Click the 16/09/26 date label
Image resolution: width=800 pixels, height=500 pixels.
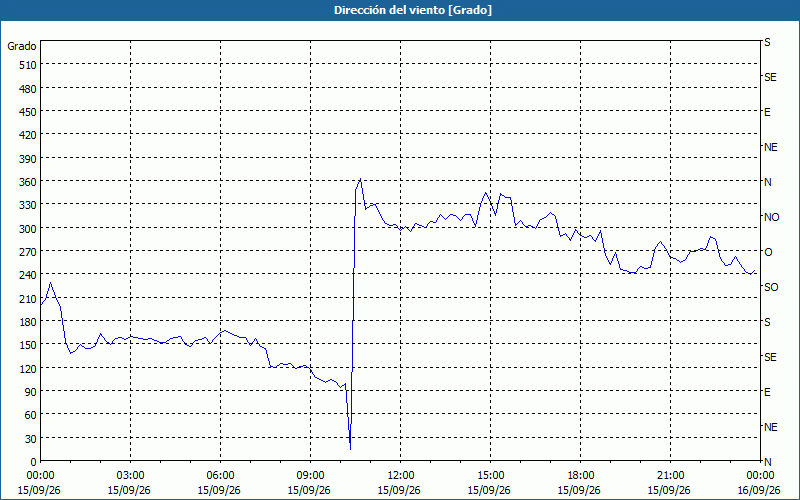[x=759, y=490]
